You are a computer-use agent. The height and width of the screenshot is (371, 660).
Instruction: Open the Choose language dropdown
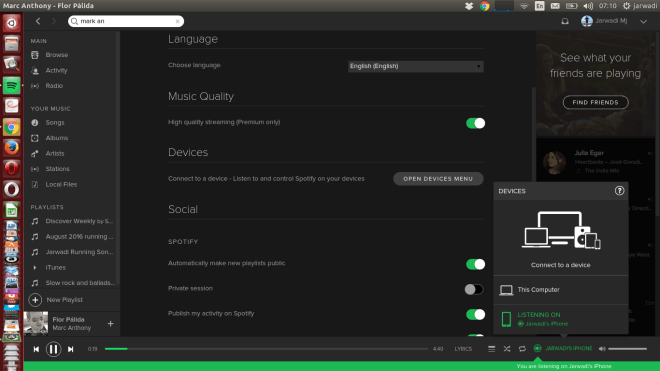[415, 66]
